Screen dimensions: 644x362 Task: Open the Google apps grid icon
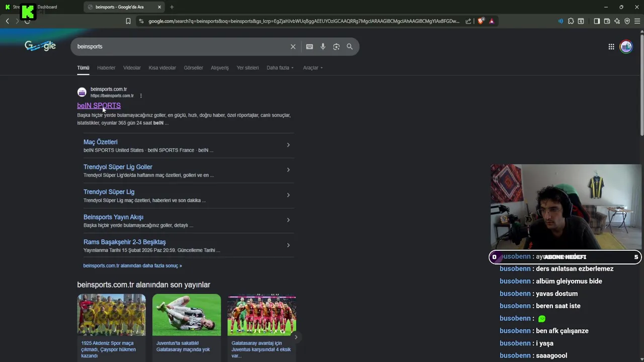point(611,47)
